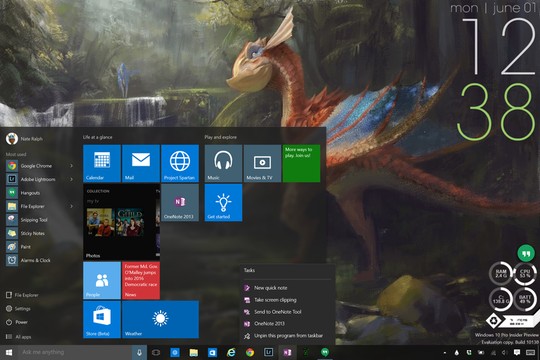Open the Weather tile
This screenshot has width=540, height=360.
click(x=160, y=320)
